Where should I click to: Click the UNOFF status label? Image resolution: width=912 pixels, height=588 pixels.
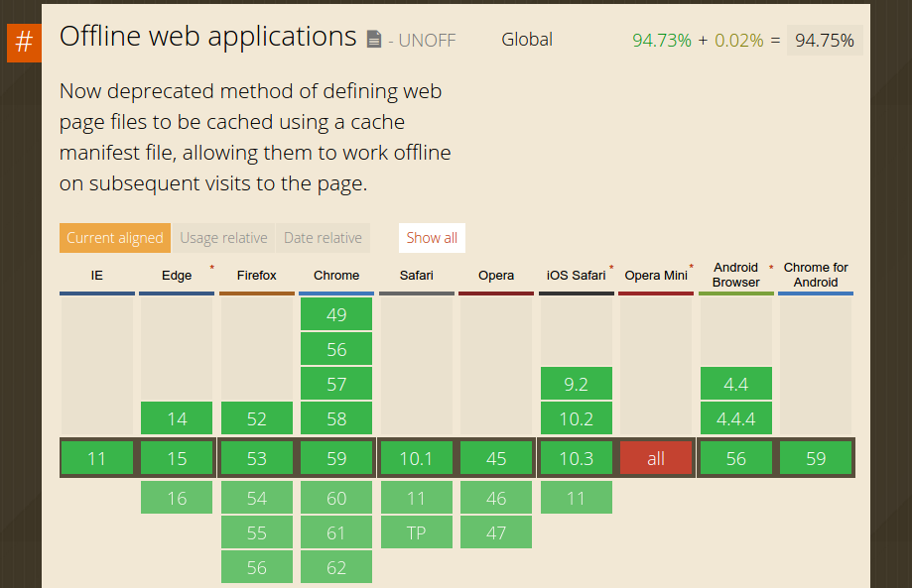click(428, 41)
